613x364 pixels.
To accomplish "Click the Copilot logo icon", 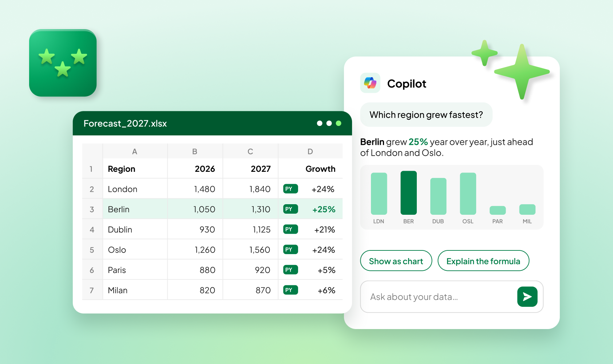I will pos(370,83).
